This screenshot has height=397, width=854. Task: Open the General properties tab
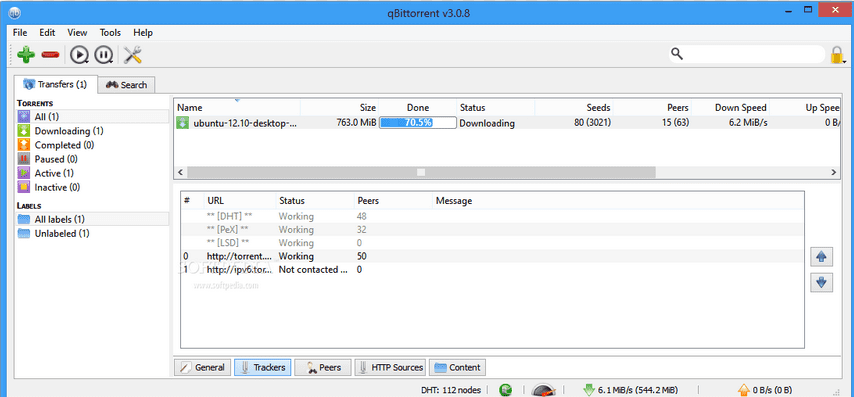point(203,368)
